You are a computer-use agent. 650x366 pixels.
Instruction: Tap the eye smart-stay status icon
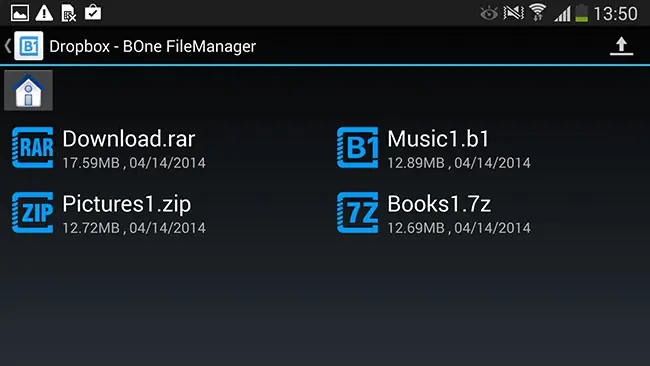489,13
